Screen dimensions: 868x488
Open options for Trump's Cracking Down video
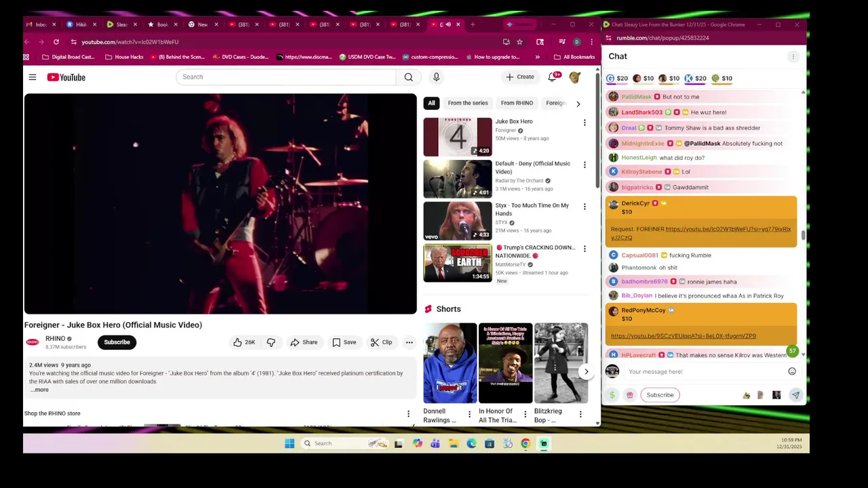pyautogui.click(x=585, y=249)
